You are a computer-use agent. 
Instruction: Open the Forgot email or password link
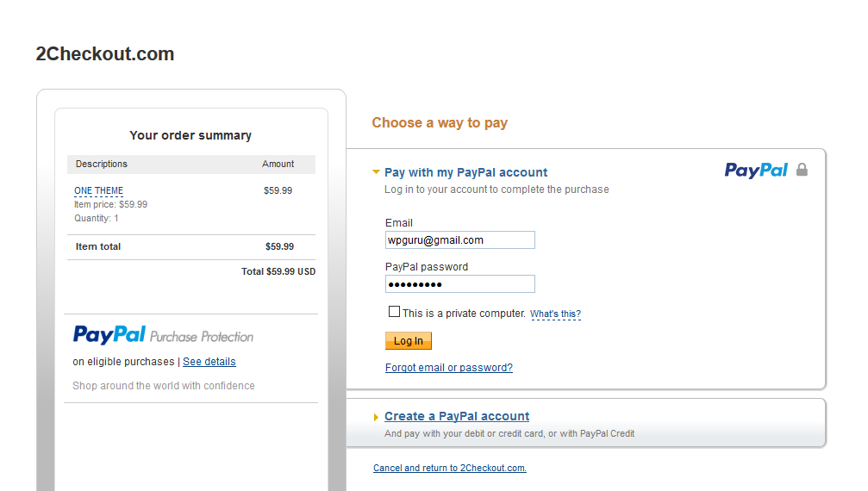[449, 368]
